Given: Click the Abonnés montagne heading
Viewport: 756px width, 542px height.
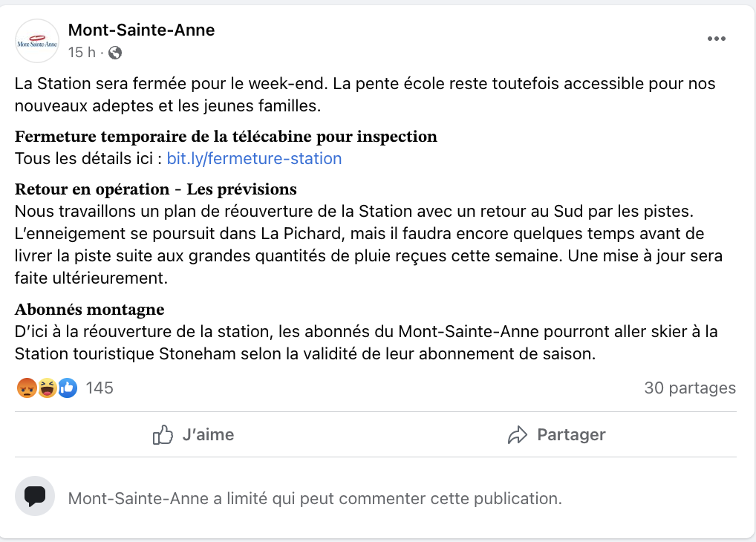Looking at the screenshot, I should (x=90, y=309).
